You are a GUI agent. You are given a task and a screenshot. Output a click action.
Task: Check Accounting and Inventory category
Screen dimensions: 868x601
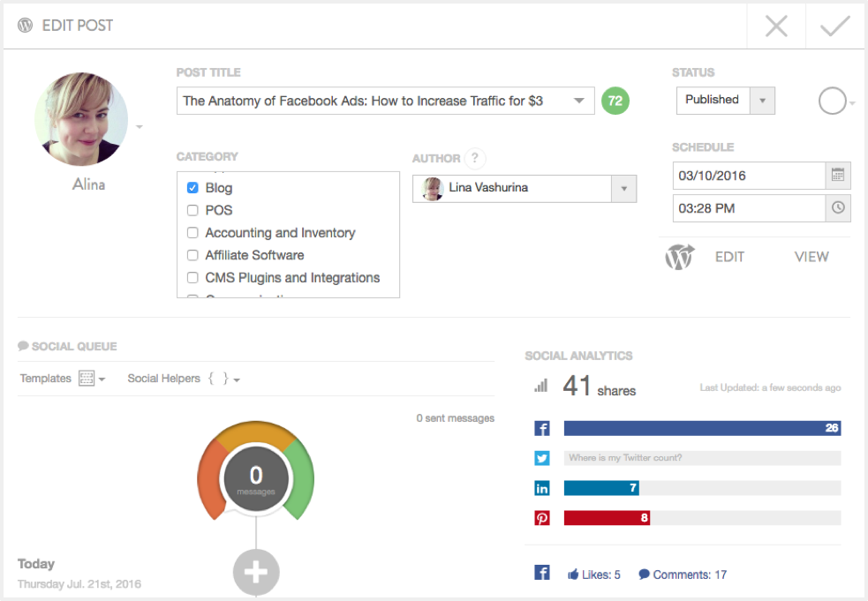192,232
